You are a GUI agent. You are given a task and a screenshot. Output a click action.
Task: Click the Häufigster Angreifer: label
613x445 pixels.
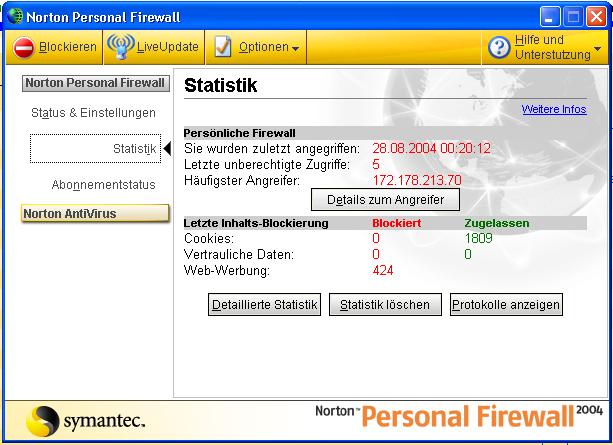click(x=242, y=180)
